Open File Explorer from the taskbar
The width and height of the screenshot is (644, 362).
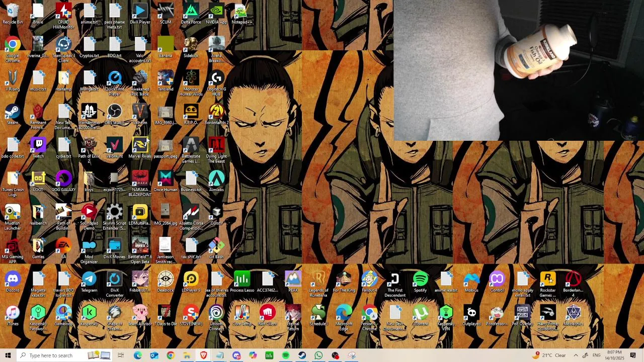[187, 355]
